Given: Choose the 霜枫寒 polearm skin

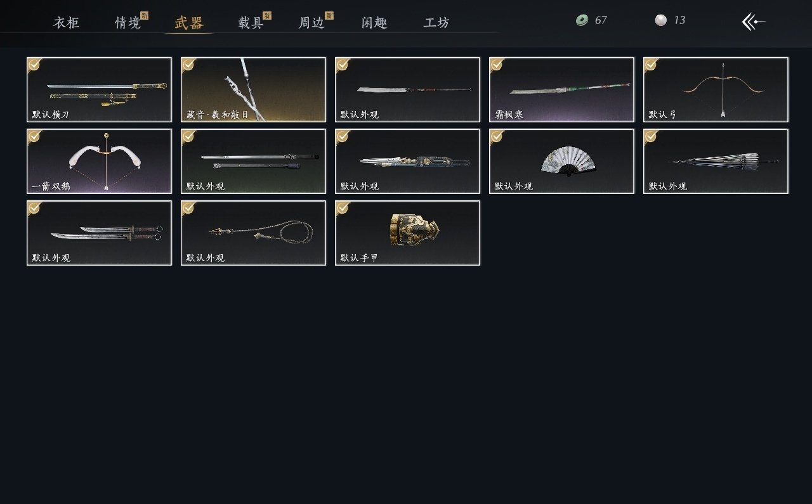Looking at the screenshot, I should tap(561, 89).
